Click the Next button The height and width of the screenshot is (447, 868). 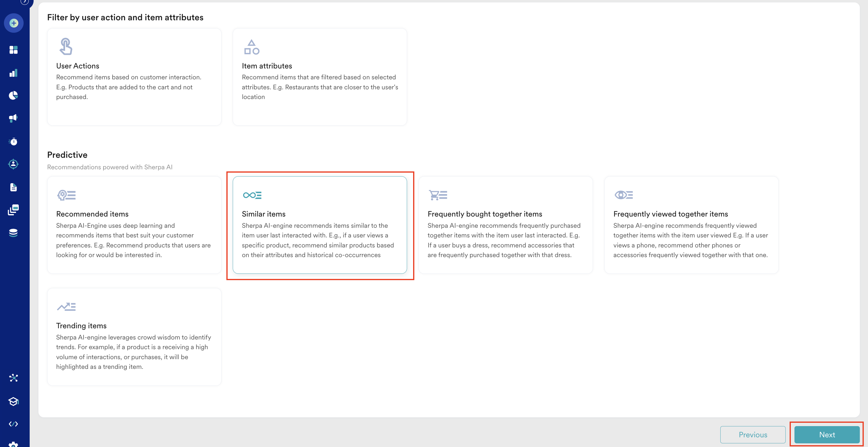827,435
